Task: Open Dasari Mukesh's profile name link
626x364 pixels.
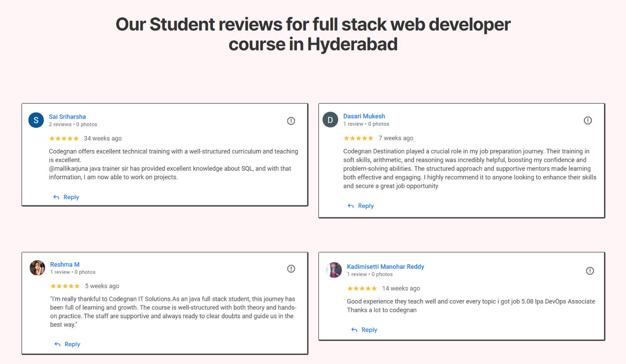Action: coord(364,116)
